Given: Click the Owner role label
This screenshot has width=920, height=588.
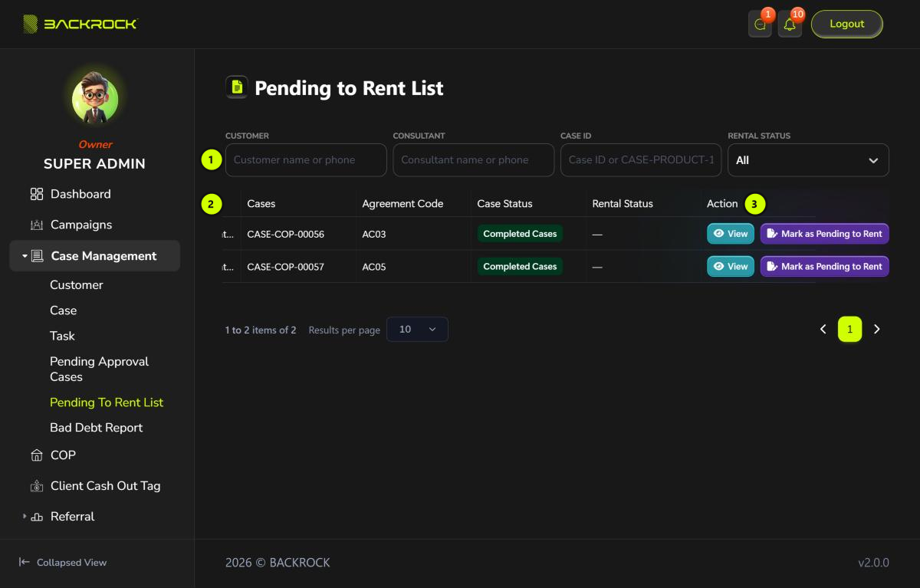Looking at the screenshot, I should click(x=95, y=144).
